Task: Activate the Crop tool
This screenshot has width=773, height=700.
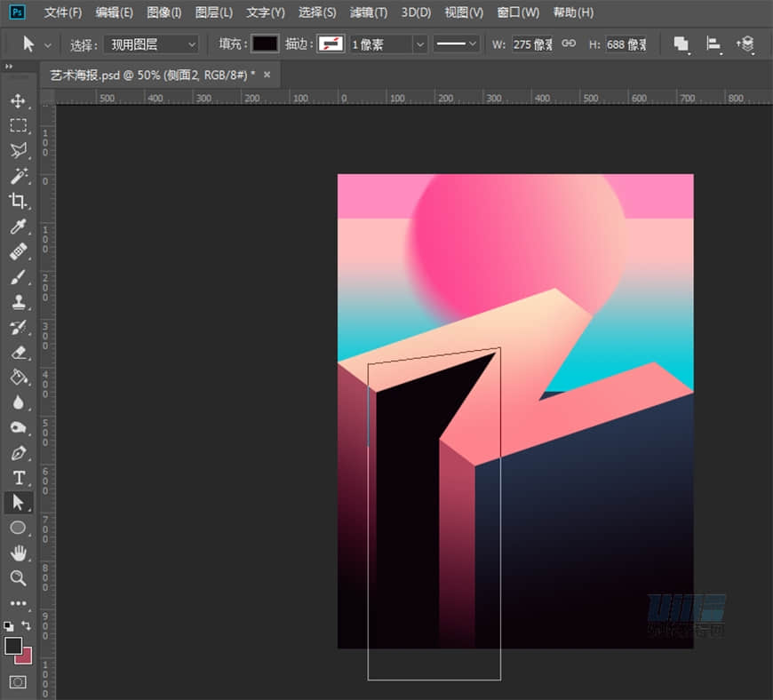Action: pyautogui.click(x=18, y=201)
